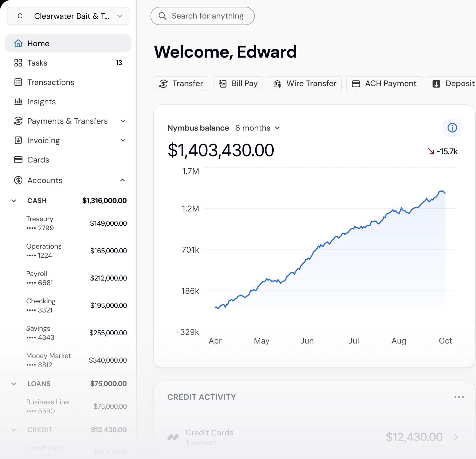Select Treasury account 2799
This screenshot has width=476, height=459.
[76, 224]
